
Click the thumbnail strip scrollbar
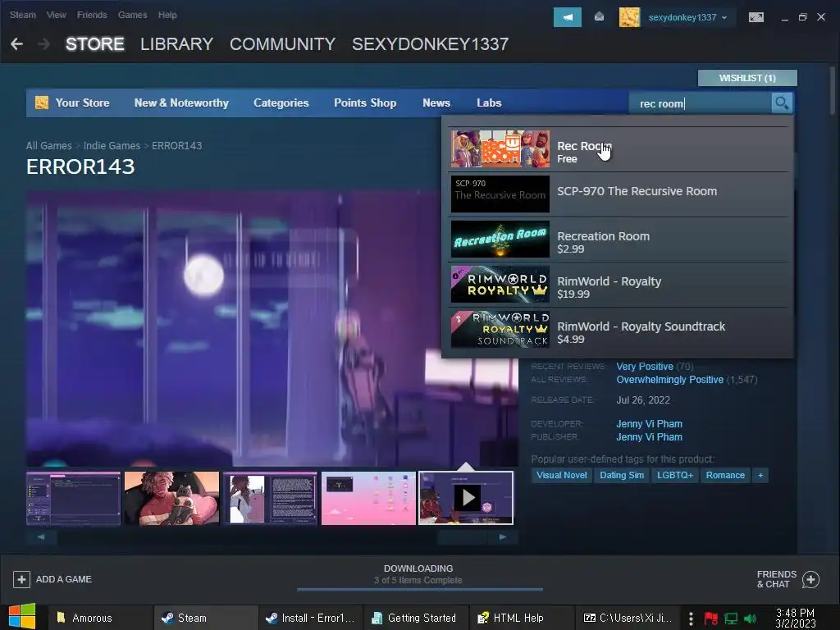click(x=272, y=536)
